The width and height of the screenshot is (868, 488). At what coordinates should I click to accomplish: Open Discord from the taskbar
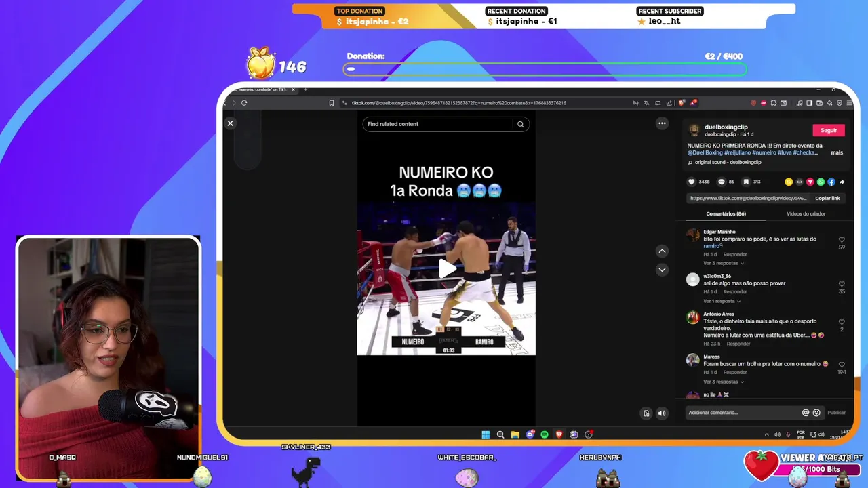[x=530, y=434]
